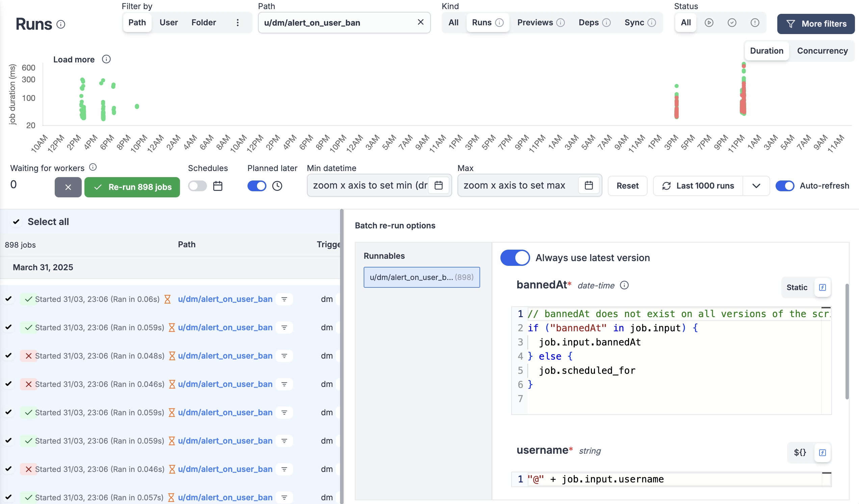Click the failure status filter icon
Screen dimensions: 859x504
tap(754, 23)
